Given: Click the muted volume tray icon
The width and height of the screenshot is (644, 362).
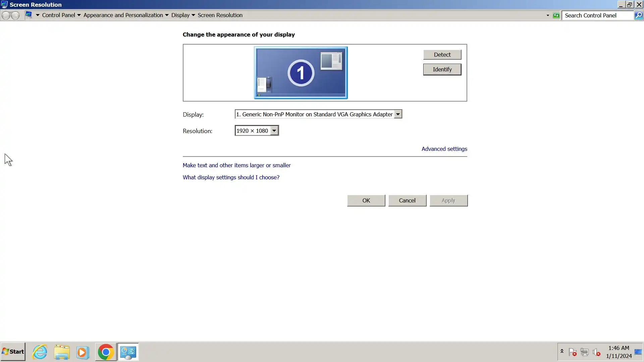Looking at the screenshot, I should (596, 352).
